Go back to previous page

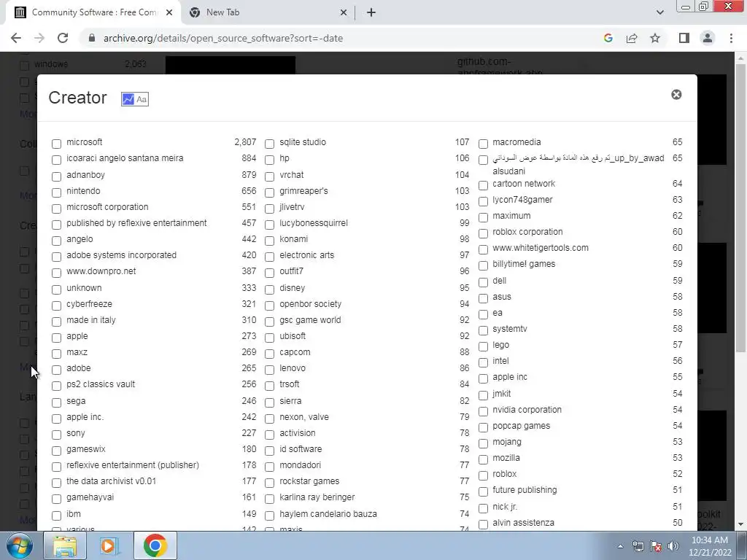[x=16, y=38]
